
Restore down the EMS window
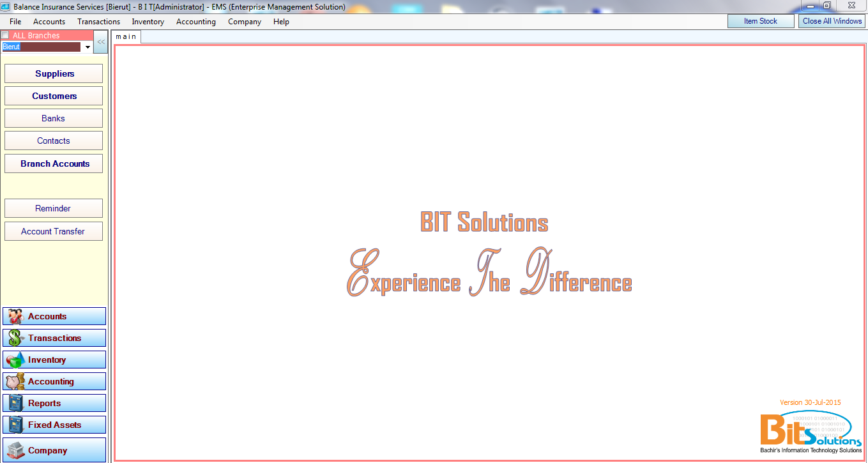click(827, 5)
